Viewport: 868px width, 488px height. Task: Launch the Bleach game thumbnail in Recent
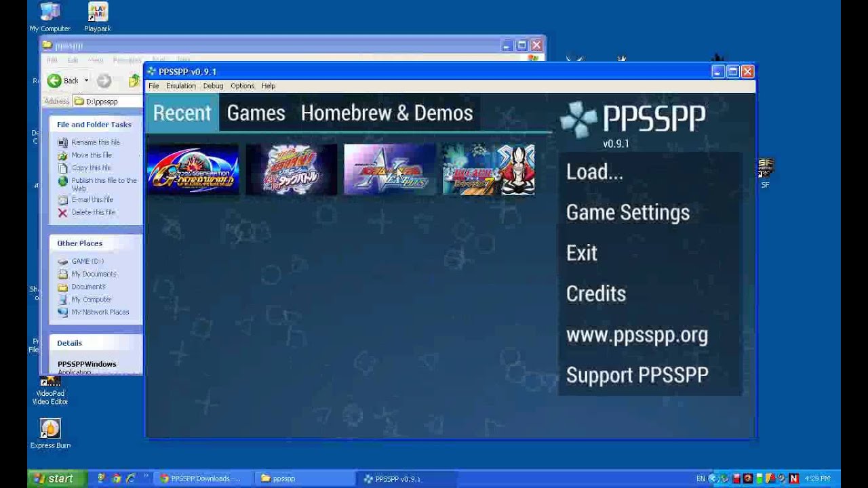tap(488, 170)
